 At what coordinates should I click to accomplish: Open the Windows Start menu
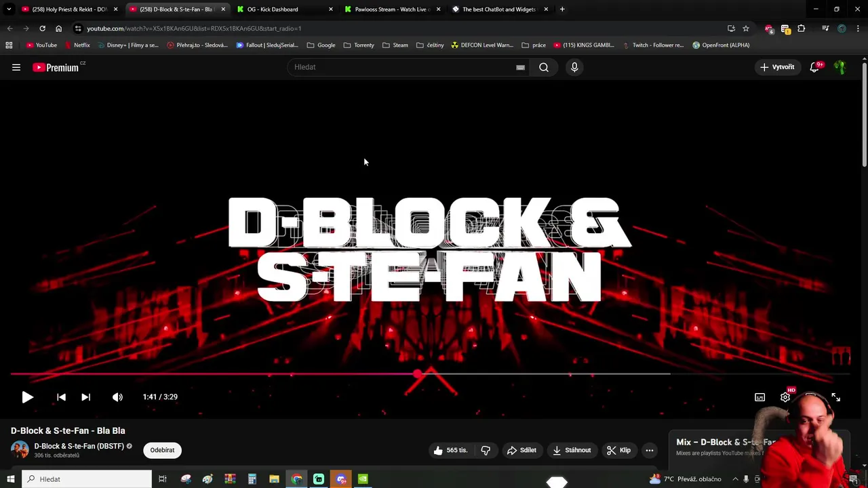pyautogui.click(x=10, y=479)
